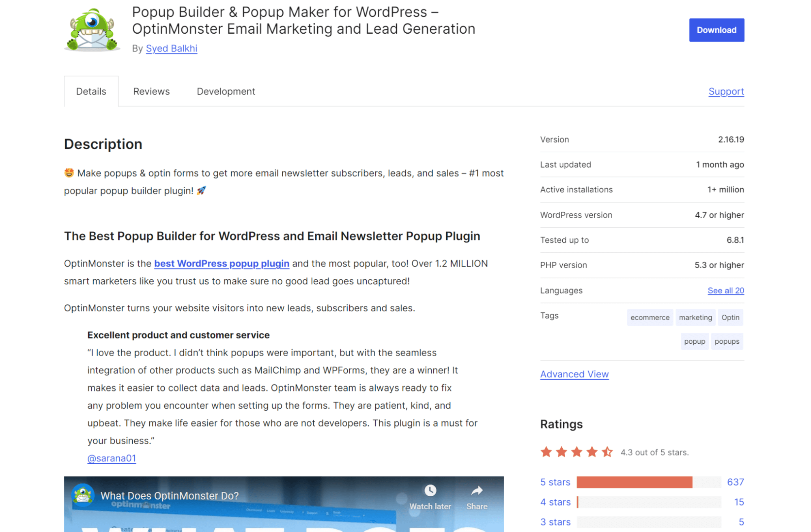
Task: Click the Share arrow icon on video
Action: tap(477, 491)
